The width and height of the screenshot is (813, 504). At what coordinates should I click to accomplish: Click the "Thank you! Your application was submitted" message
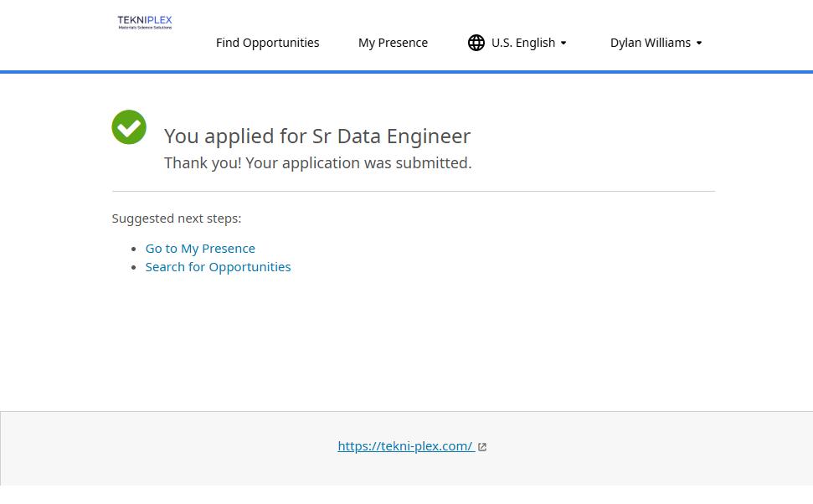[x=317, y=163]
